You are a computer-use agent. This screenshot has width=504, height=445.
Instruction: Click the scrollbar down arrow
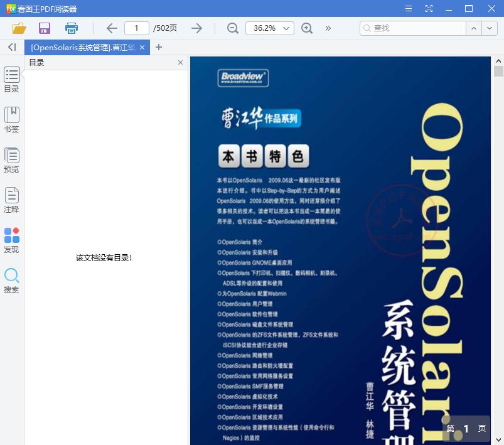(x=498, y=439)
